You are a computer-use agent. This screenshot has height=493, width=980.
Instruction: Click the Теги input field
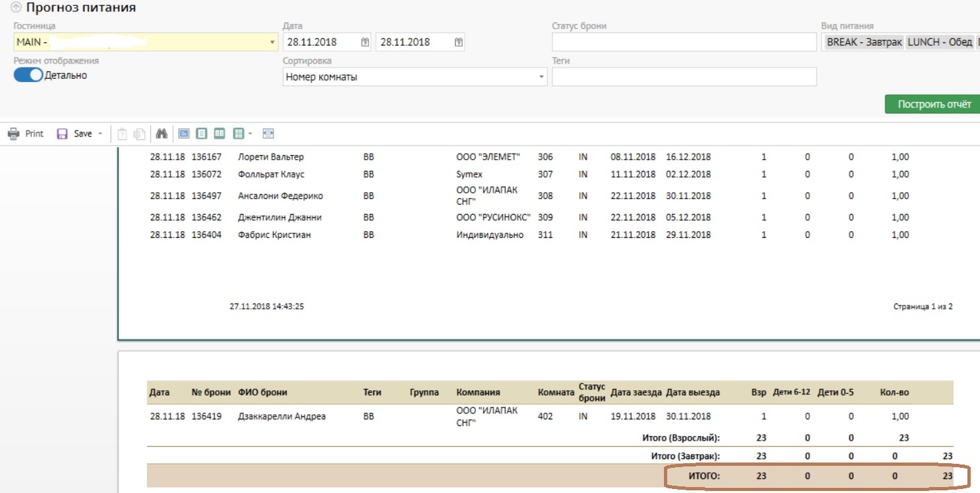click(684, 78)
